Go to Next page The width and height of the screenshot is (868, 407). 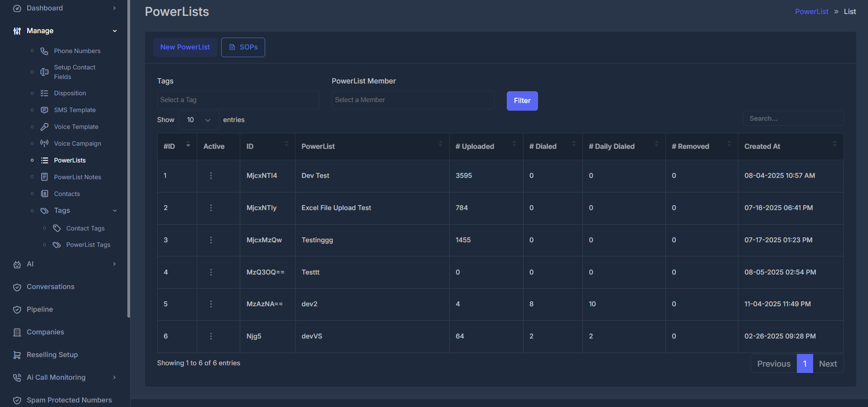pos(828,363)
